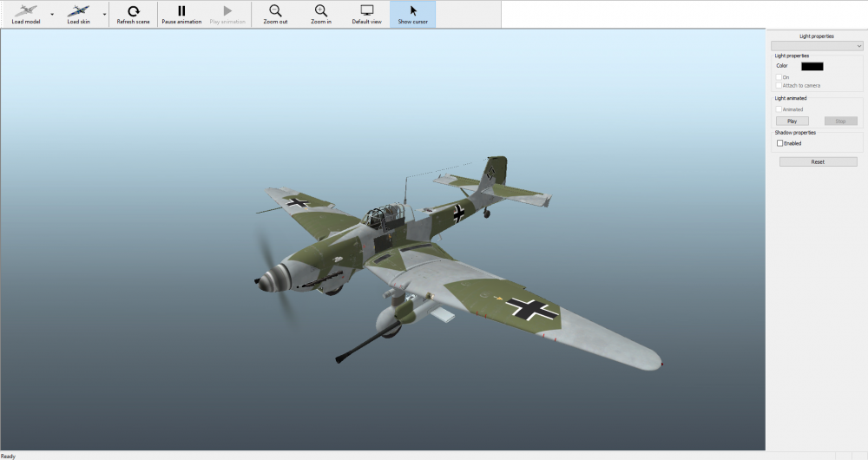Click the Load skin airplane icon
Screen dimensions: 868x460
pos(78,11)
